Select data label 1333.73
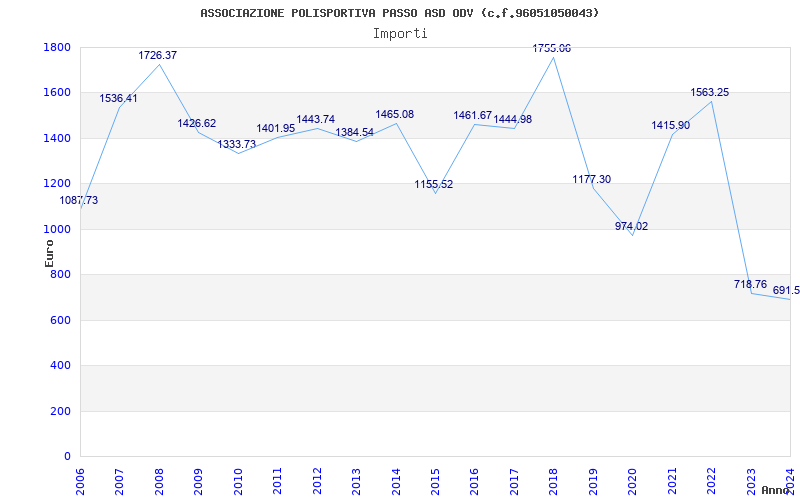The image size is (800, 500). pyautogui.click(x=237, y=144)
